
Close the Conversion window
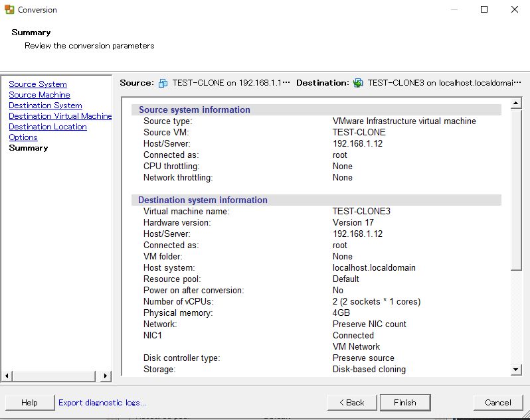515,9
